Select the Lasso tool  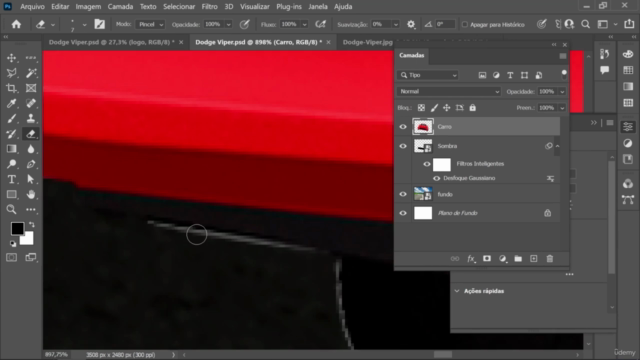coord(11,73)
